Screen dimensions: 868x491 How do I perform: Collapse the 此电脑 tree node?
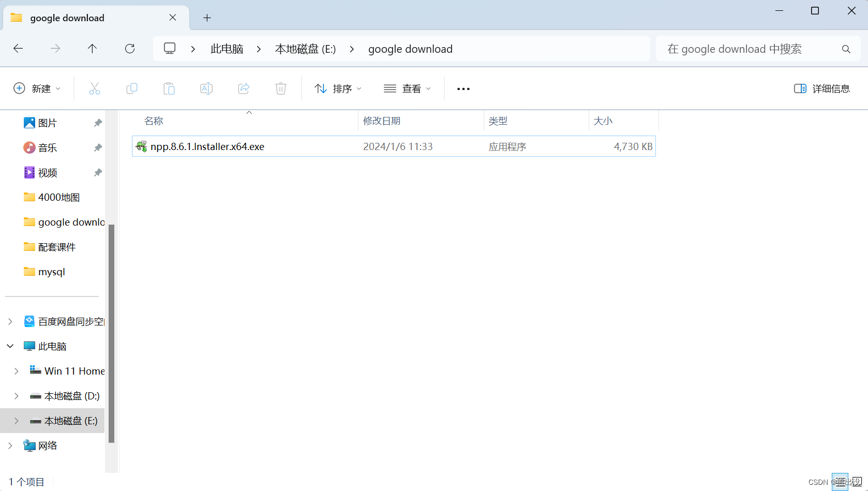(x=10, y=346)
